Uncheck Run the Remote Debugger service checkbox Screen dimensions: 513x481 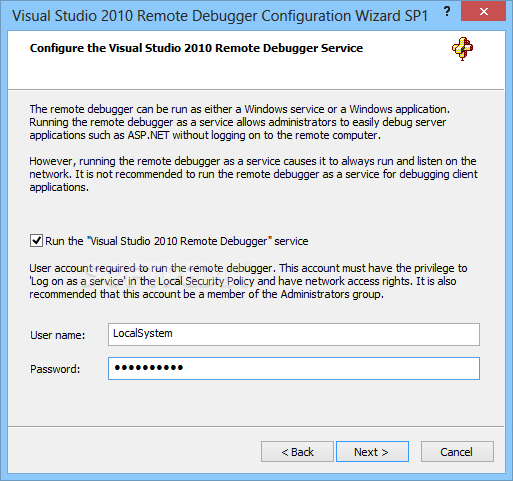tap(36, 241)
